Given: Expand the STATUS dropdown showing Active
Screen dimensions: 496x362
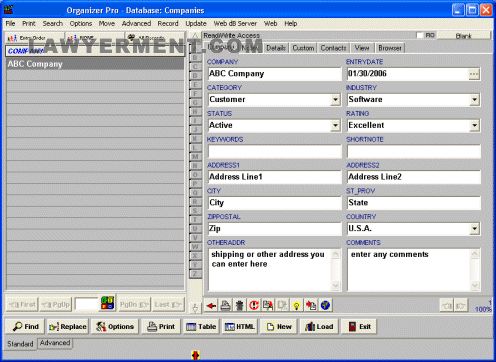Looking at the screenshot, I should point(335,126).
